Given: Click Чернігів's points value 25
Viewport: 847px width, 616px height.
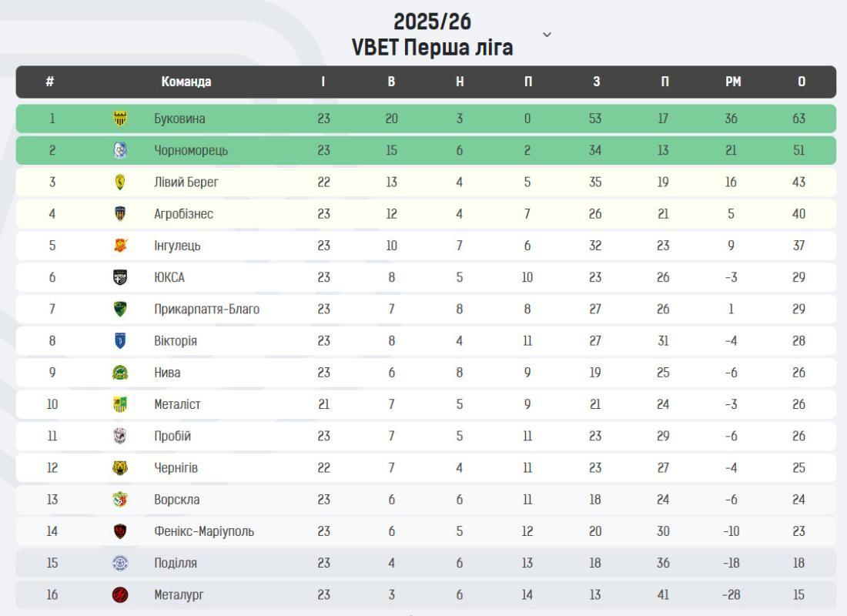Looking at the screenshot, I should 798,467.
